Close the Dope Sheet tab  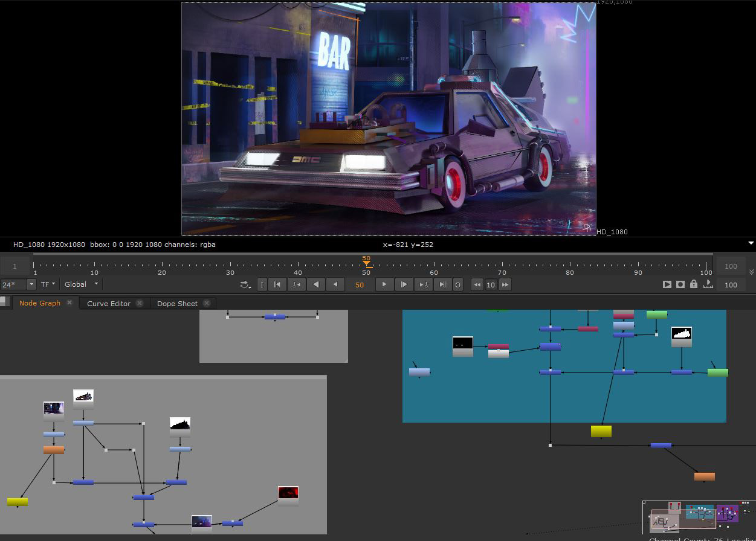click(207, 303)
